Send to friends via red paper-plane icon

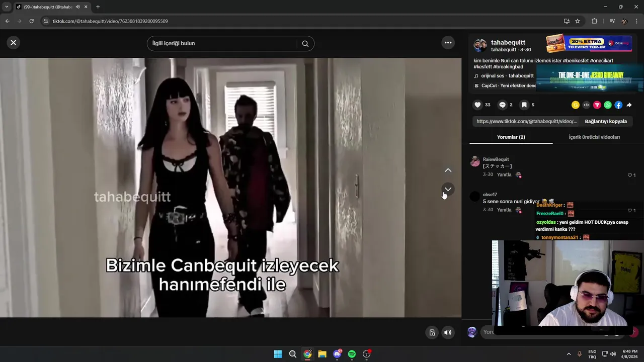coord(597,105)
